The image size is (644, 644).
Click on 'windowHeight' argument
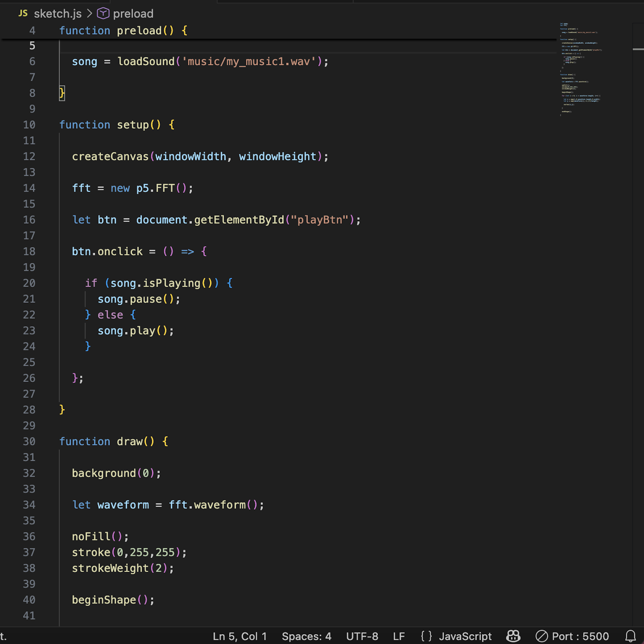click(277, 156)
